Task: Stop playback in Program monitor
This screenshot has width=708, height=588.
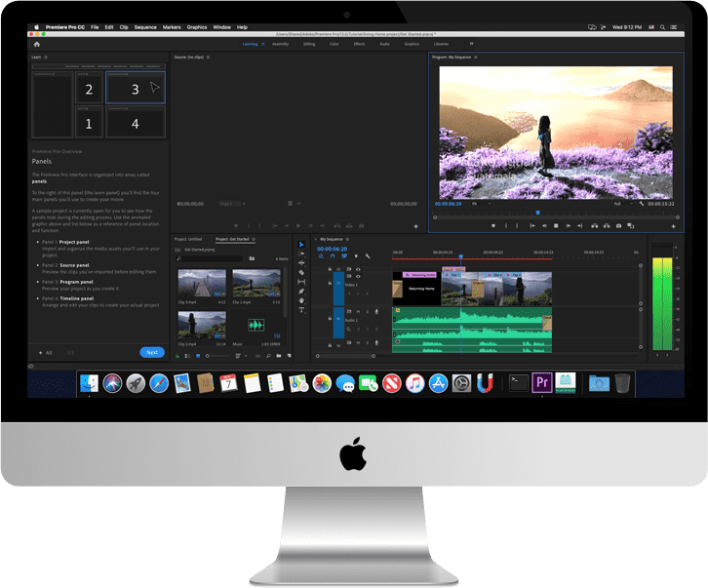Action: [556, 226]
